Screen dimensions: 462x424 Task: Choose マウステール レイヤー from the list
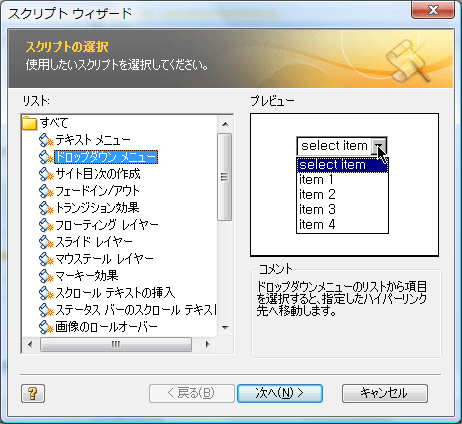point(104,259)
